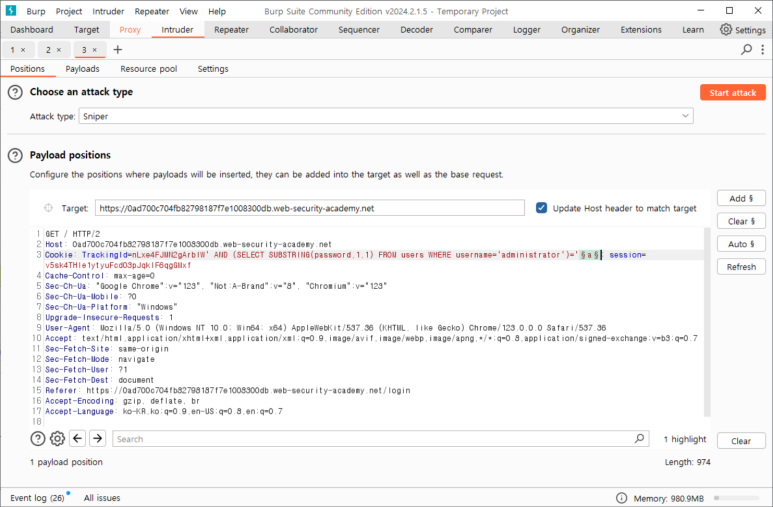The height and width of the screenshot is (507, 773).
Task: Click the memory usage progress bar
Action: [737, 498]
